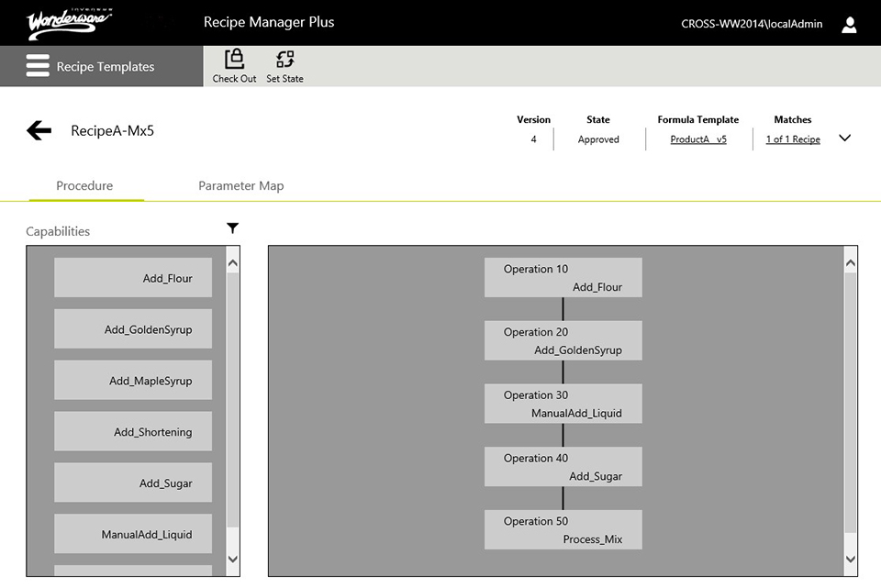Open the ProductA_v5 formula template link
The height and width of the screenshot is (588, 881).
click(x=698, y=139)
